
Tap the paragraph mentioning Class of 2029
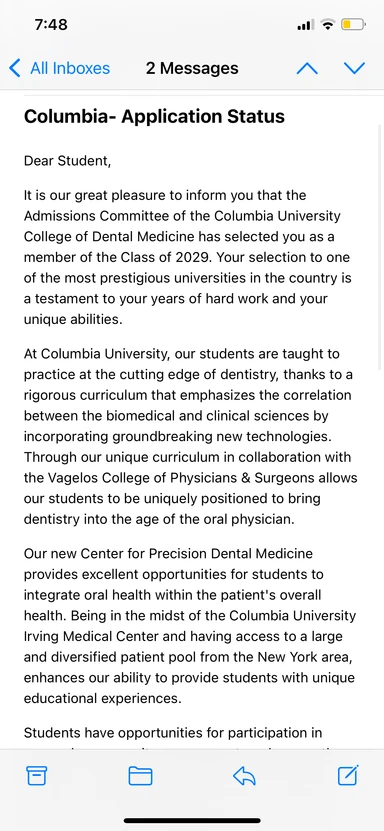(x=188, y=257)
